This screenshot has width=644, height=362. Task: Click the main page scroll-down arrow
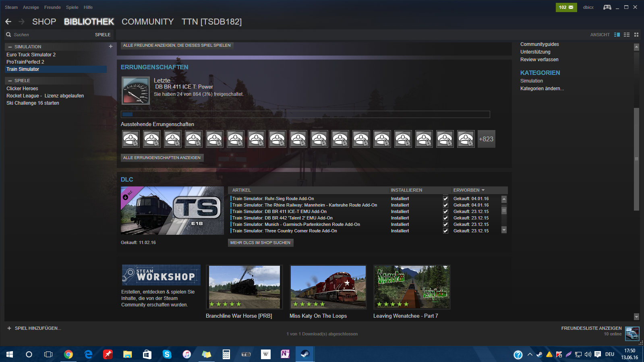click(x=636, y=317)
